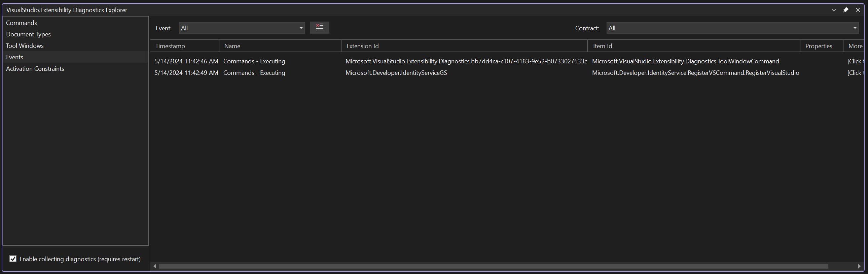The image size is (868, 274).
Task: Open More details link for ToolWindowCommand row
Action: (856, 61)
